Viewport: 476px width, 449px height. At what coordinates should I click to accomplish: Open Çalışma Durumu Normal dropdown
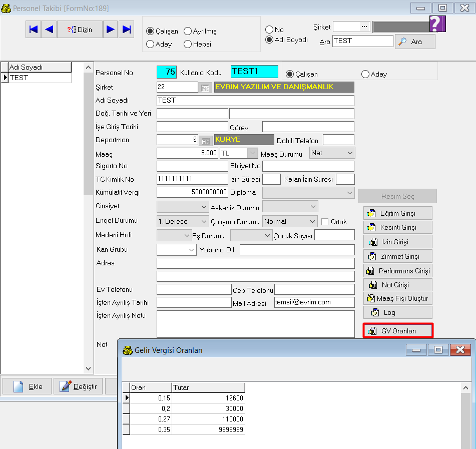coord(290,221)
